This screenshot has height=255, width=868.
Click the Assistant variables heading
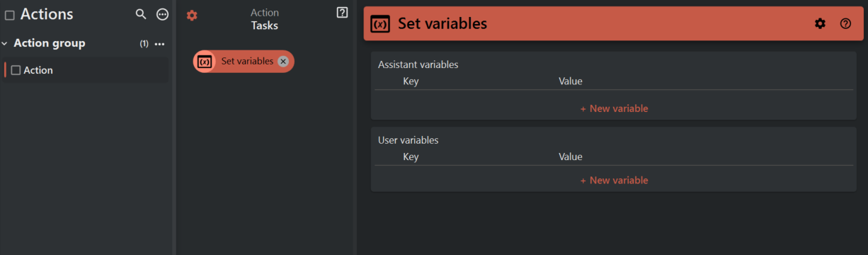coord(418,64)
